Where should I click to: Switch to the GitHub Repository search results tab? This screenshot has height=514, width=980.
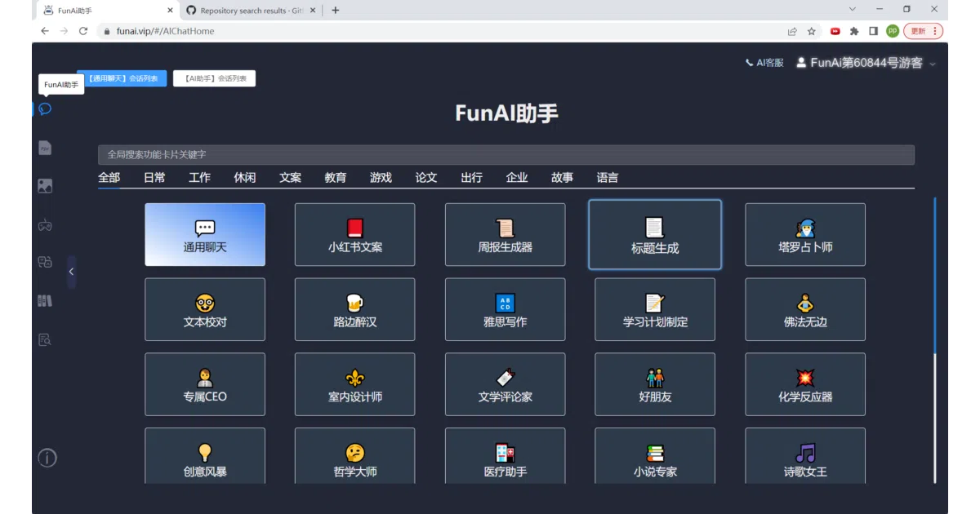pos(249,11)
